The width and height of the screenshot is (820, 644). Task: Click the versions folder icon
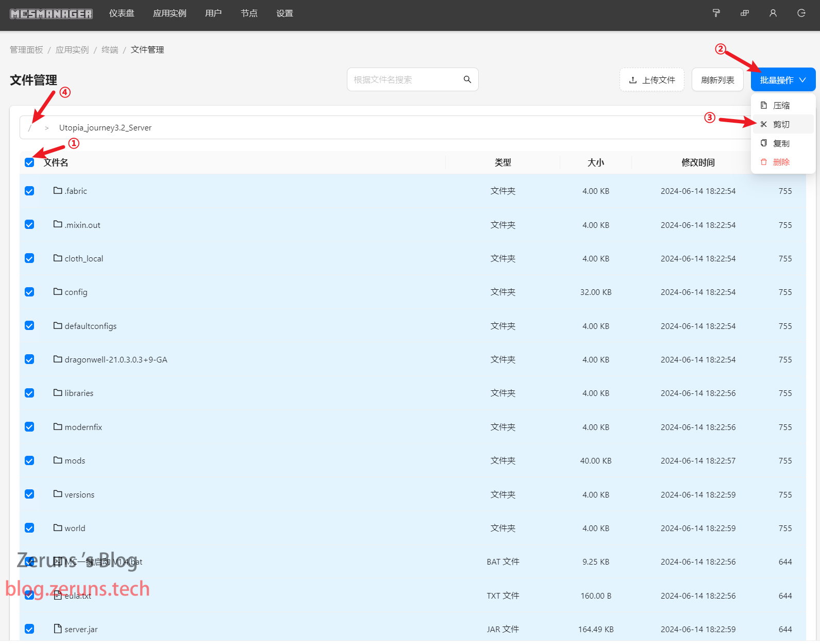[58, 494]
